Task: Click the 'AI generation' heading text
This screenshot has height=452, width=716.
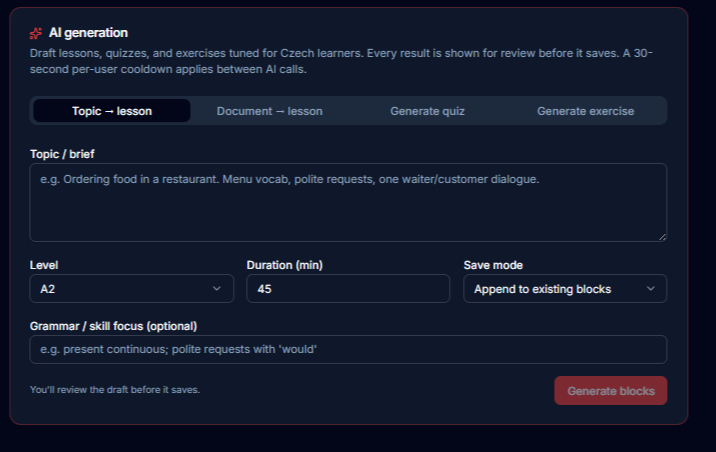Action: pyautogui.click(x=89, y=33)
